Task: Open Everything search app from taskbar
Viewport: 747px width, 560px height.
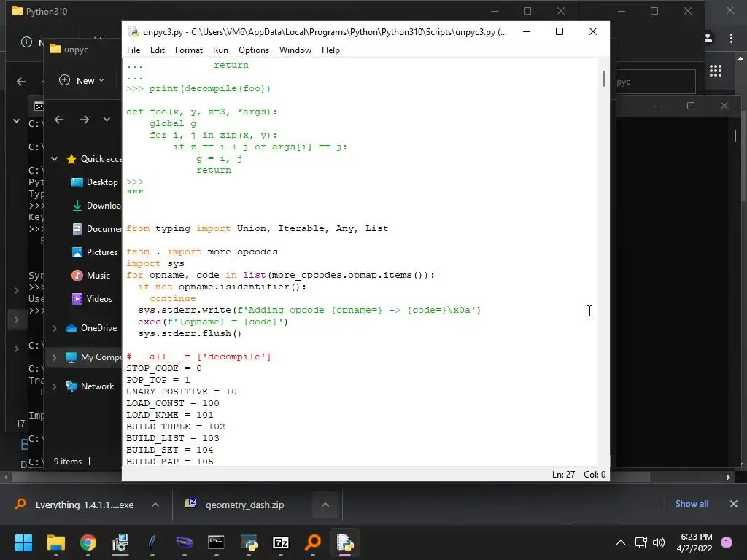Action: (313, 542)
